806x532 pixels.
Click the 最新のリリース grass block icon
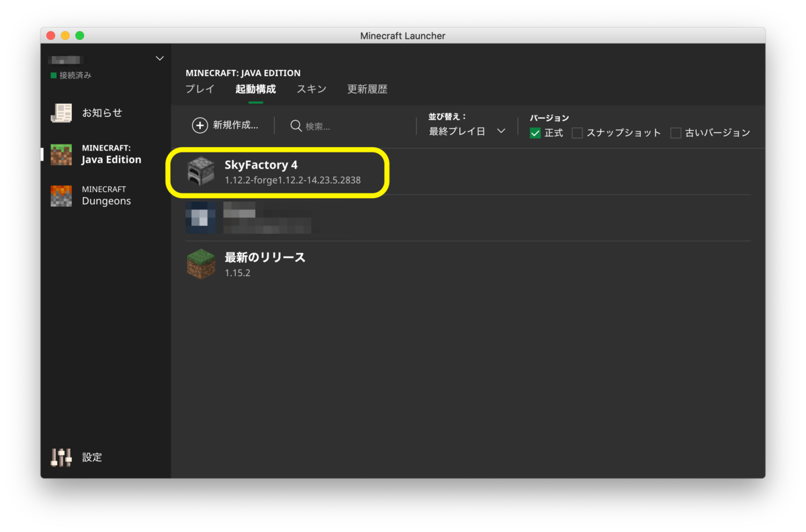tap(200, 264)
